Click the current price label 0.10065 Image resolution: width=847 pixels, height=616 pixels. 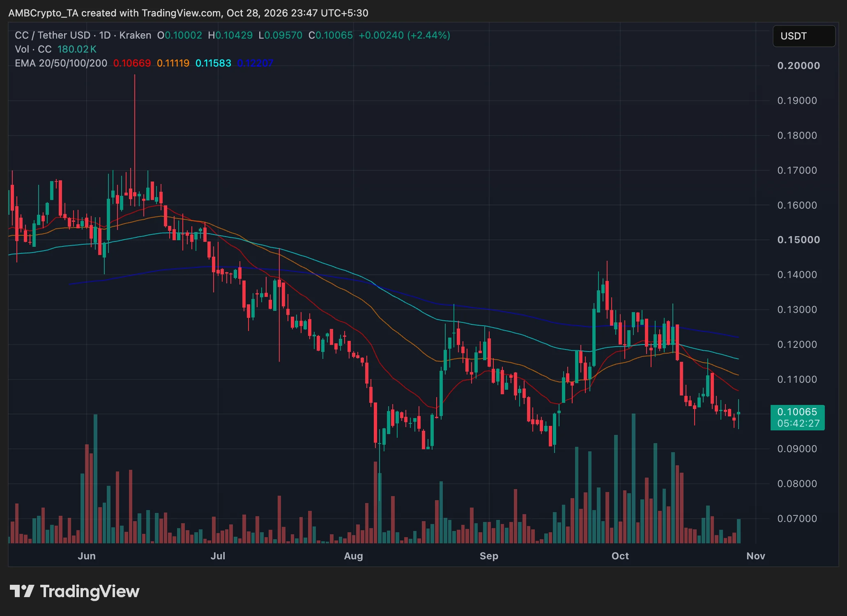pos(797,412)
